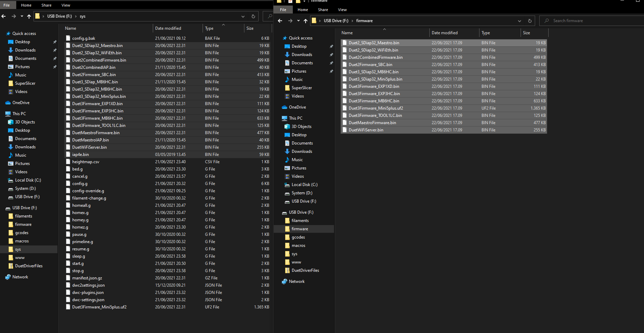644x333 pixels.
Task: Open Local Disk (C:) in left window sidebar
Action: coord(28,180)
